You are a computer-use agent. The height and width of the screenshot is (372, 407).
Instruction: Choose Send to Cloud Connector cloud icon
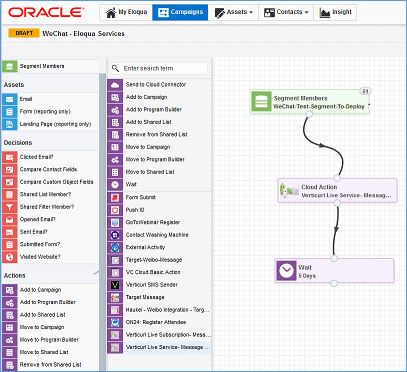point(115,85)
